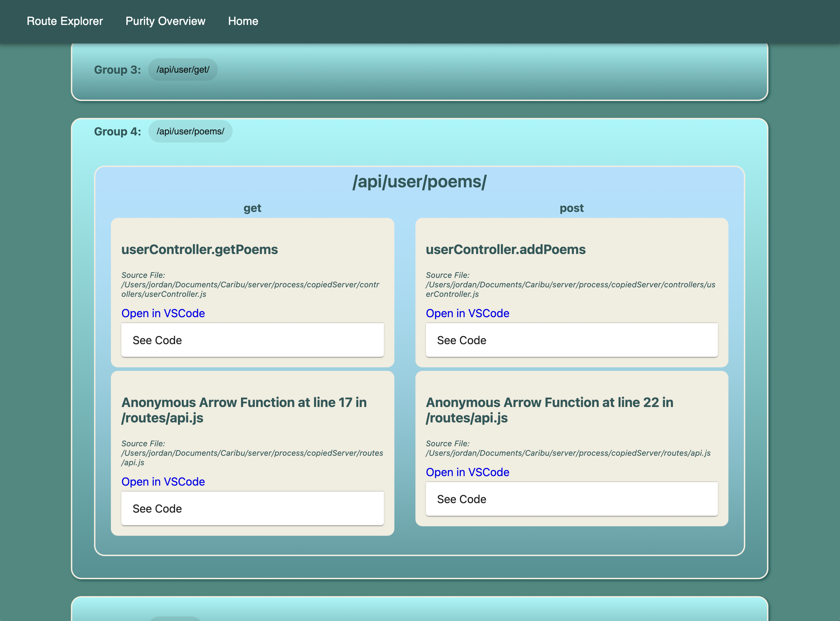This screenshot has width=840, height=621.
Task: Click the userController.getPoems heading
Action: pos(200,249)
